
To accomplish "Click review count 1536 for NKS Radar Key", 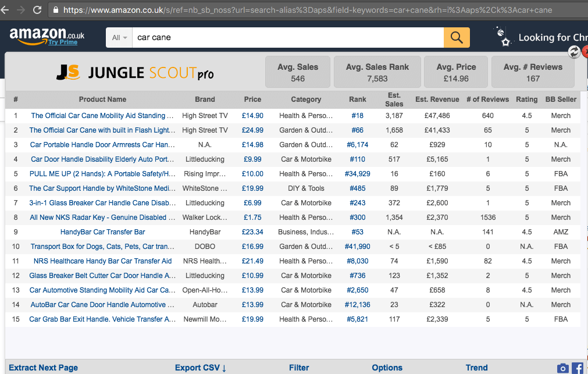I will point(487,218).
